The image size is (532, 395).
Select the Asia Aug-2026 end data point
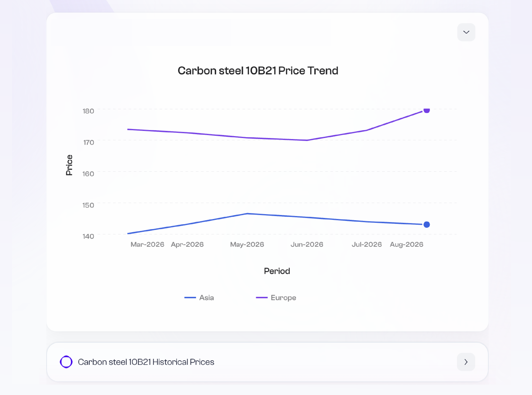click(427, 225)
